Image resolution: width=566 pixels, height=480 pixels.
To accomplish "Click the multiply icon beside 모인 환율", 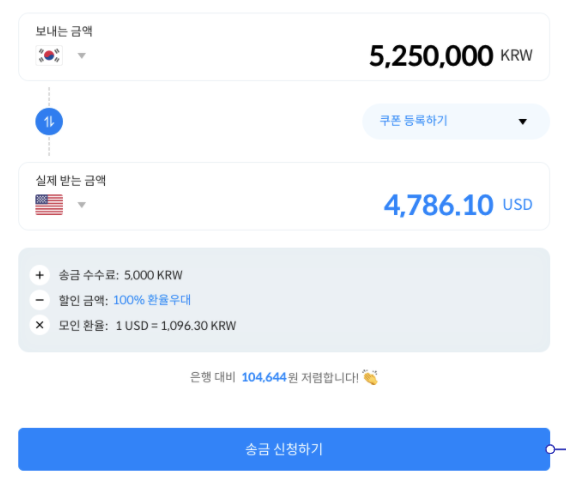I will 40,325.
